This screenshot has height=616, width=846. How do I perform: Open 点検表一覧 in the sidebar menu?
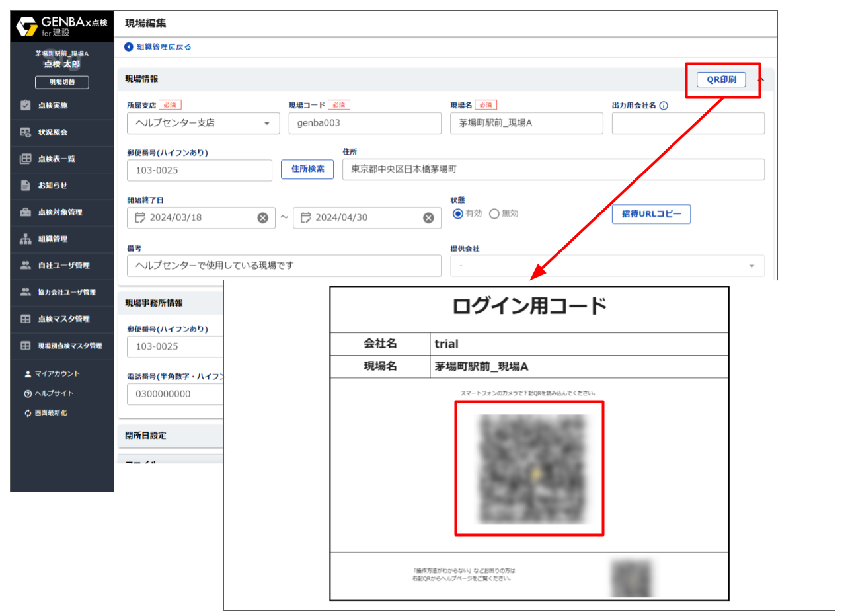(x=56, y=159)
